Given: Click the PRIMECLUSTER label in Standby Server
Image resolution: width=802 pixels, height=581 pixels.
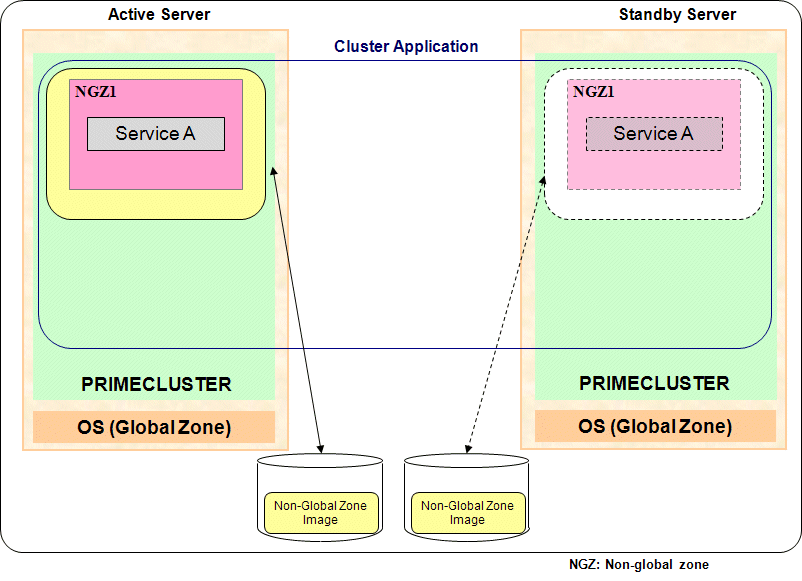Looking at the screenshot, I should tap(654, 383).
